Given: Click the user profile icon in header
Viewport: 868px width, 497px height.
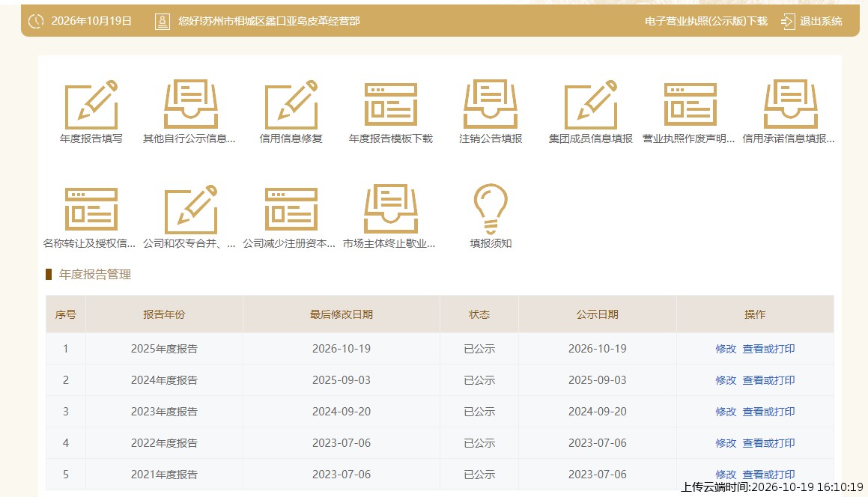Looking at the screenshot, I should pyautogui.click(x=163, y=22).
